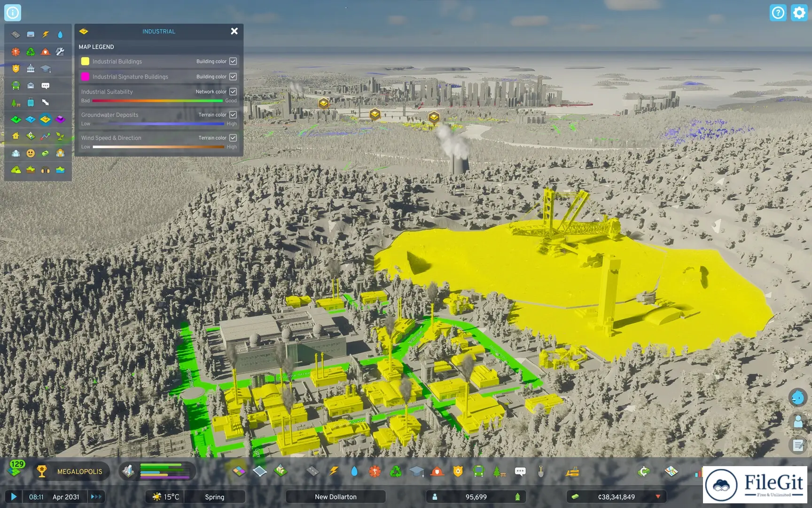The height and width of the screenshot is (508, 812).
Task: Open the Areas tool in bottom toolbar
Action: click(259, 471)
